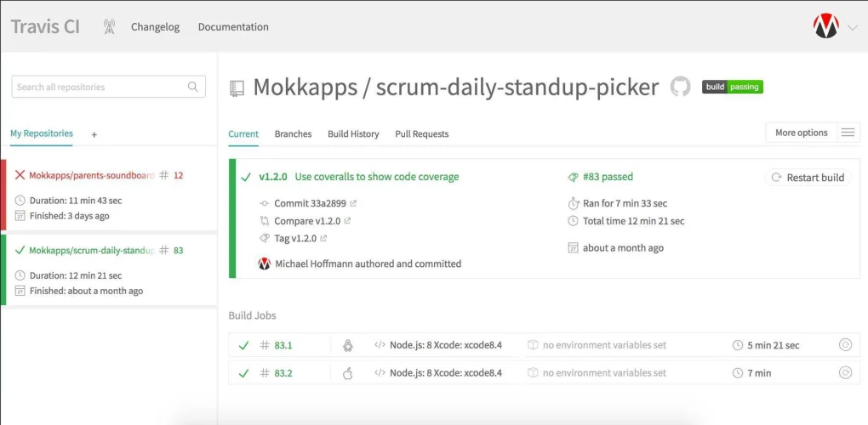Restart job 83.1 using its circular icon
The height and width of the screenshot is (425, 868).
pos(845,345)
